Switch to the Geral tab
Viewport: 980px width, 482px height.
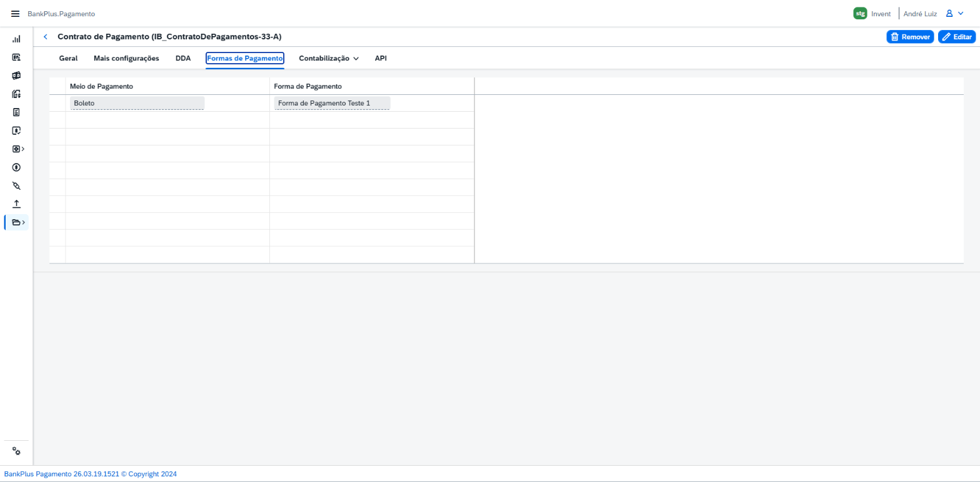(68, 58)
